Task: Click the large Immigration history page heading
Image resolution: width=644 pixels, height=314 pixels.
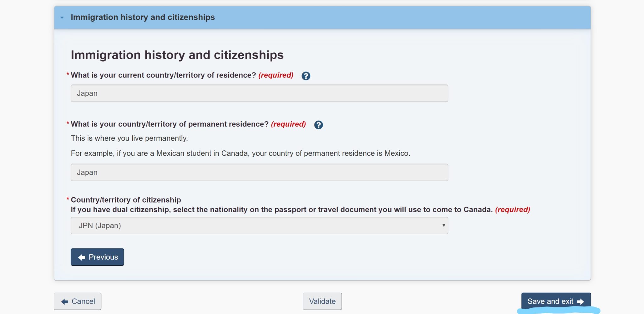Action: (177, 55)
